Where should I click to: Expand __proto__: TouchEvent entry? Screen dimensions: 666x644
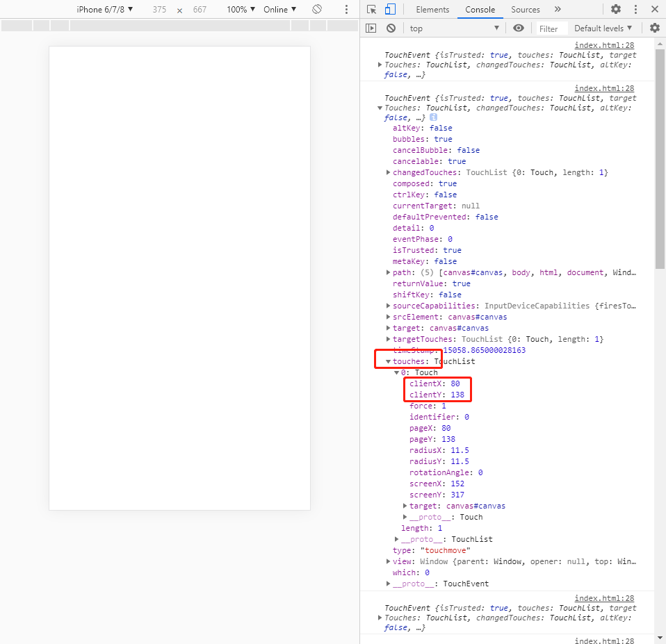click(x=388, y=584)
